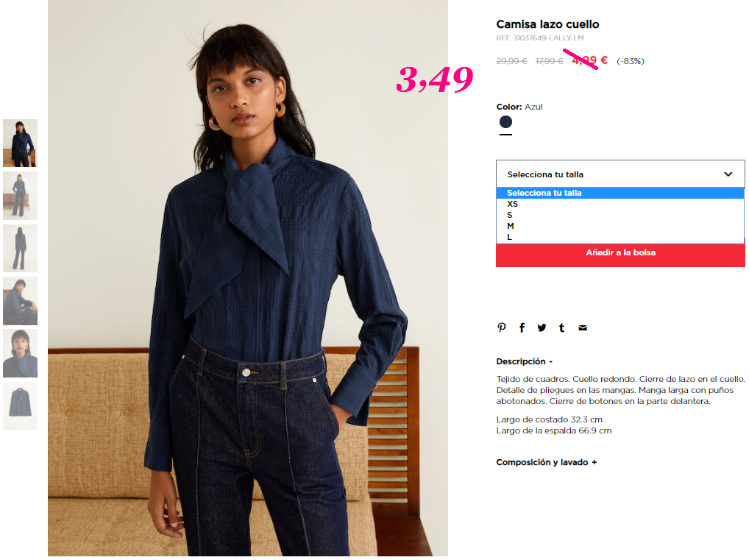Screen dimensions: 749x560
Task: Open the 'Selecciona tu talla' size dropdown
Action: [x=620, y=174]
